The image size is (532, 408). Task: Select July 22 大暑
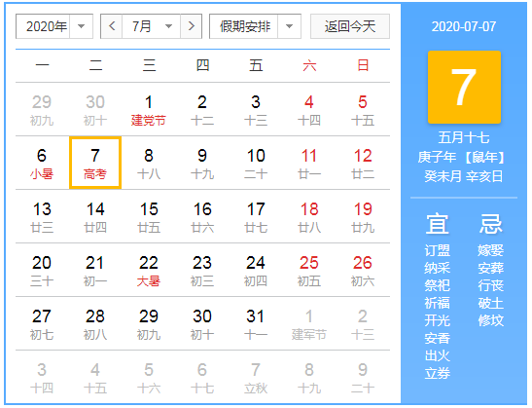point(149,271)
